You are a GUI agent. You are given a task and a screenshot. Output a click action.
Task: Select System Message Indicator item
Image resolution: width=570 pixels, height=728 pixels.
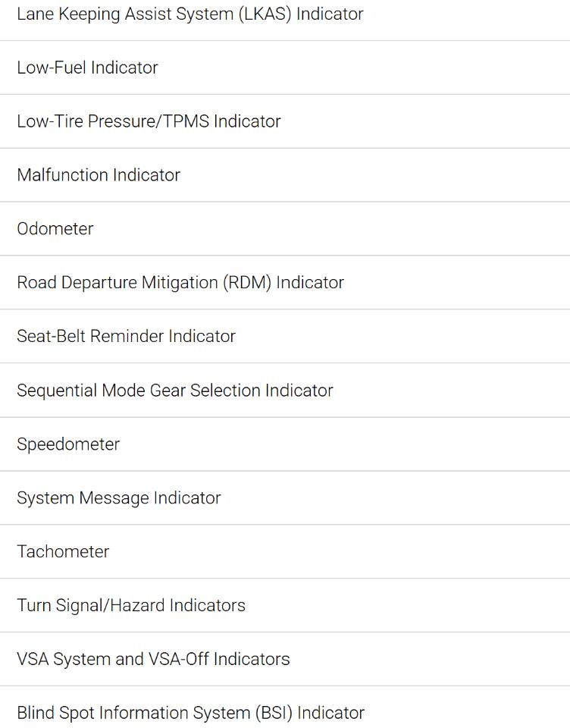(x=285, y=498)
